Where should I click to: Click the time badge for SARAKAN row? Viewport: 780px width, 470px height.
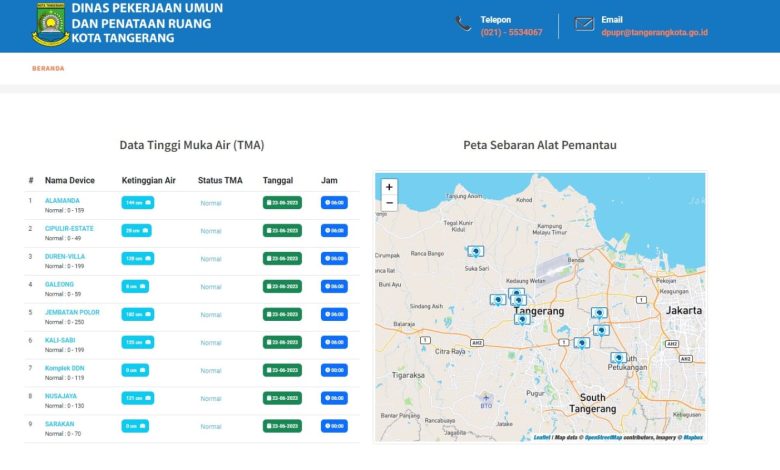pos(334,426)
